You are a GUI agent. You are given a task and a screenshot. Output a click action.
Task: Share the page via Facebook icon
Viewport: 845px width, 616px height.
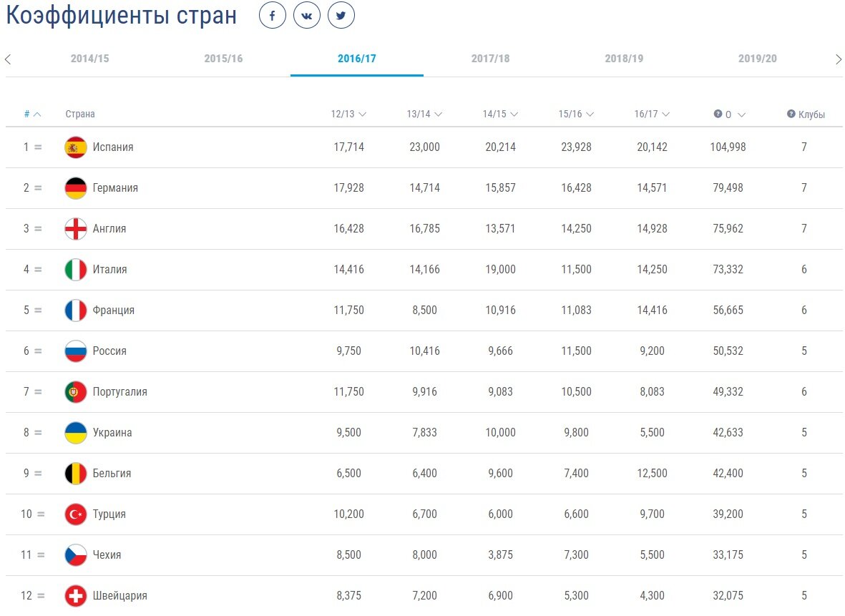point(273,15)
